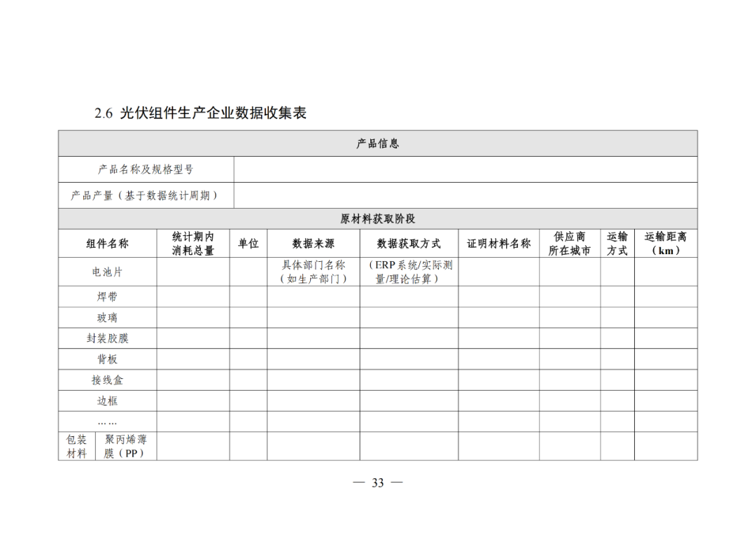Select the 具体部门名称 example cell
Image resolution: width=756 pixels, height=535 pixels.
313,272
